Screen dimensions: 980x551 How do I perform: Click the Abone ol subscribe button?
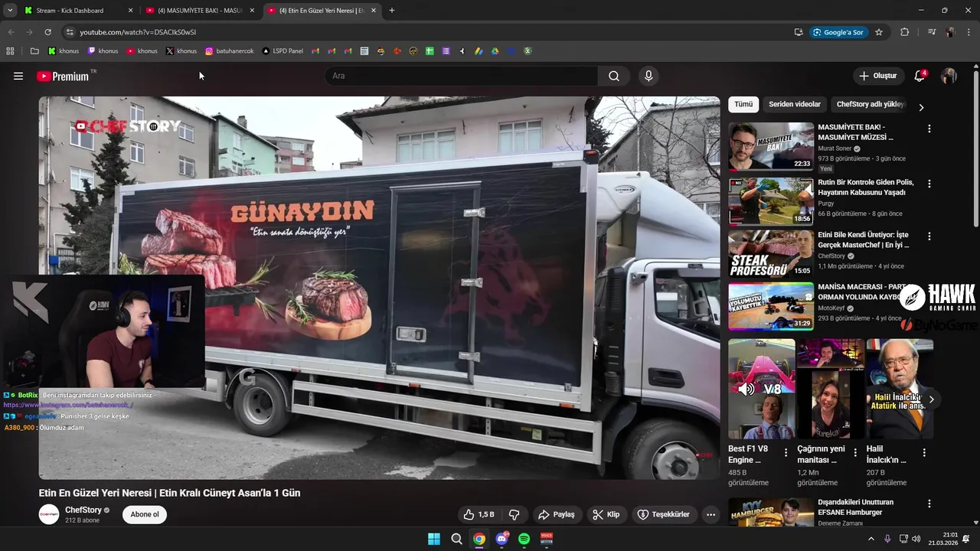point(145,514)
